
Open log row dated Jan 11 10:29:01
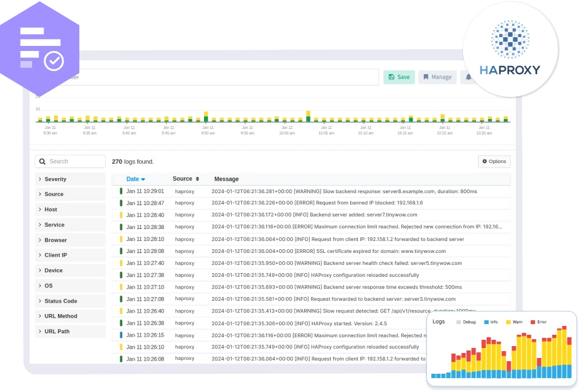311,191
